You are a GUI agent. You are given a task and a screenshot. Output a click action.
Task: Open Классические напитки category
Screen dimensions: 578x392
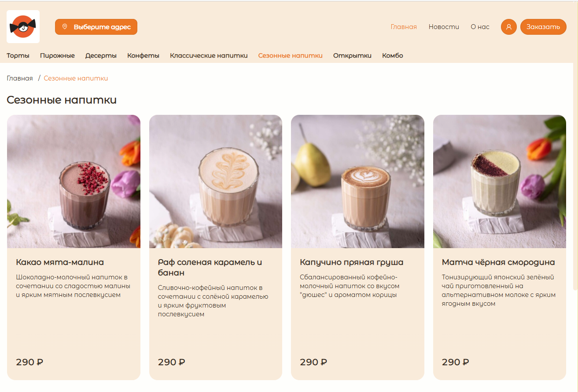click(209, 55)
